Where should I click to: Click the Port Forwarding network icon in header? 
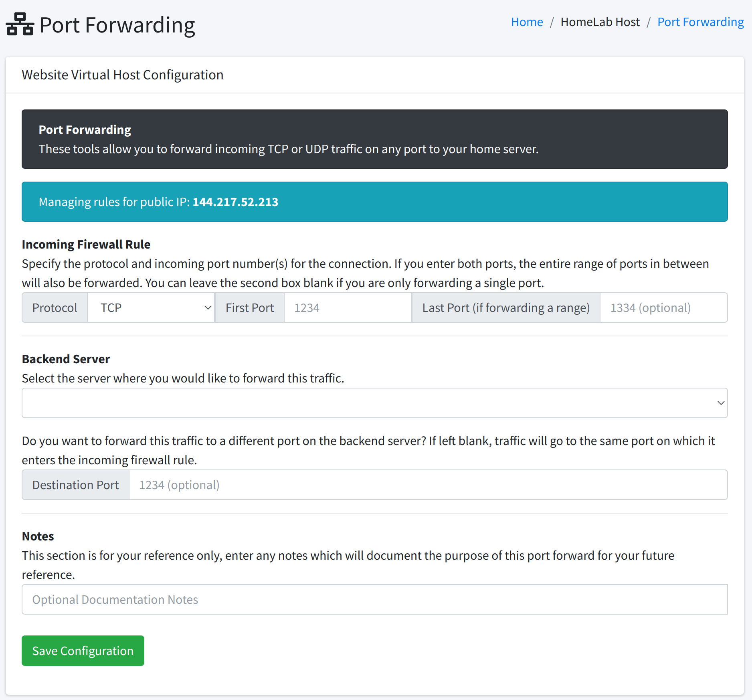point(19,24)
